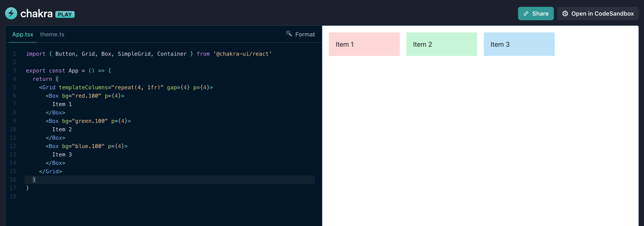Click the chakra wordmark text

point(36,14)
